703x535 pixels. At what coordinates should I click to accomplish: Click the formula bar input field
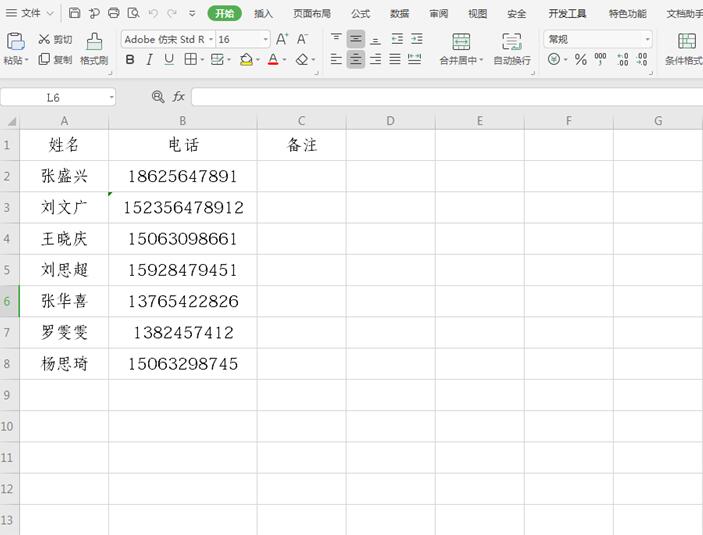click(x=447, y=97)
